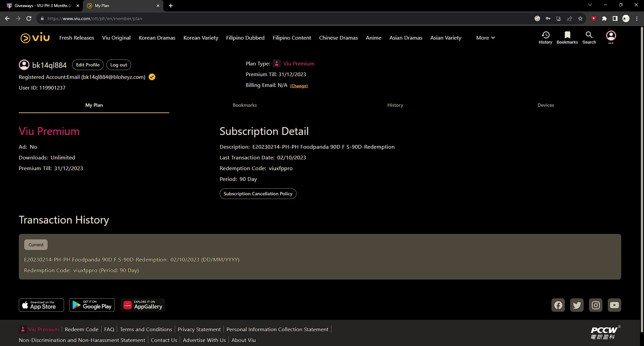Open Korean Dramas menu item
644x346 pixels.
point(157,38)
